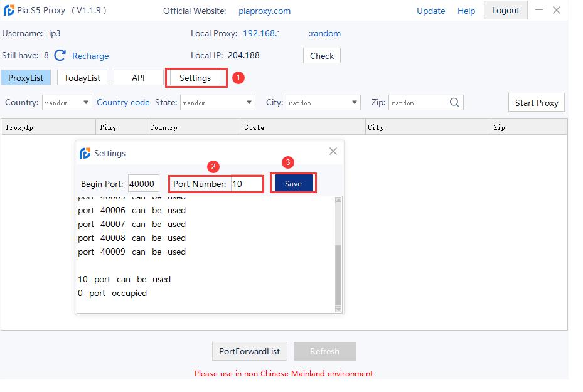Click the PortForwardList button
Screen dimensions: 583x392
[250, 351]
